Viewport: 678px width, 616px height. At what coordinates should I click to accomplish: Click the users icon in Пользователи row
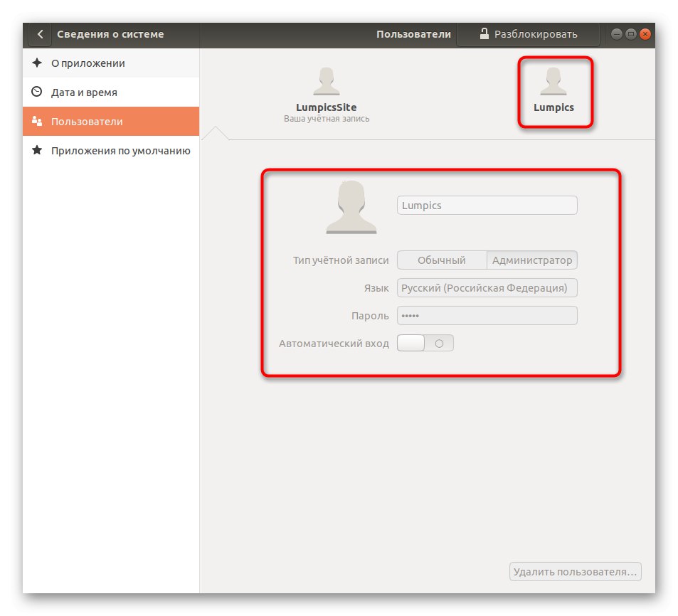(x=37, y=121)
